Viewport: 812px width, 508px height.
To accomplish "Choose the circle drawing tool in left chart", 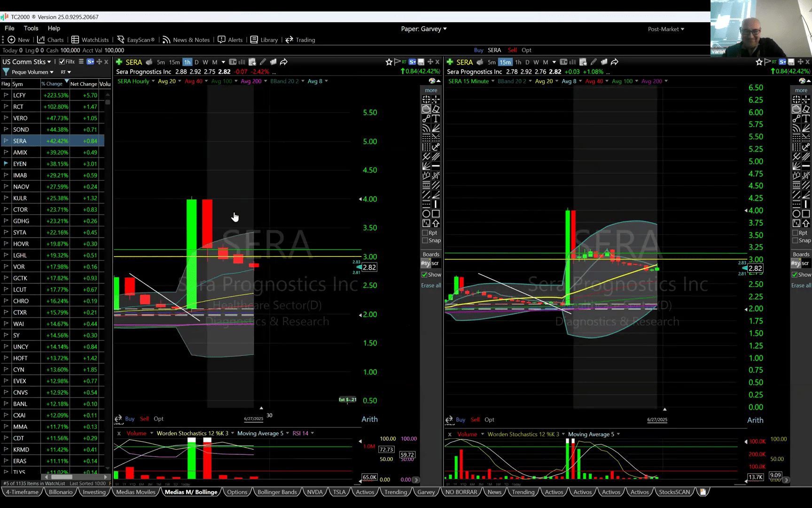I will [426, 214].
